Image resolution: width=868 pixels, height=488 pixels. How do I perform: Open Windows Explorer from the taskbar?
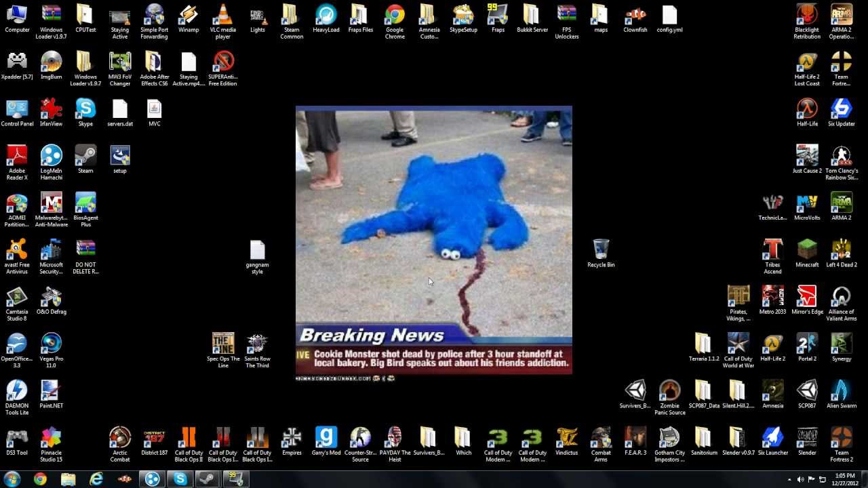68,479
